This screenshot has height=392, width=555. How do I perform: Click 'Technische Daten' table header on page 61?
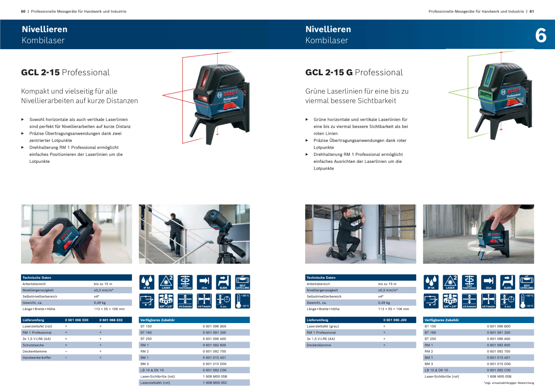(x=361, y=277)
